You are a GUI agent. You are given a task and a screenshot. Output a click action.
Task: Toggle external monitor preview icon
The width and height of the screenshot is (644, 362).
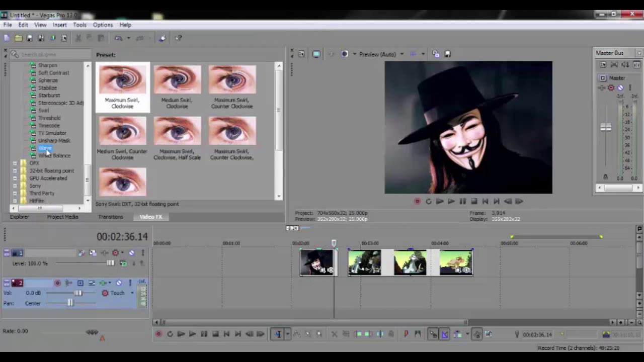pyautogui.click(x=316, y=54)
